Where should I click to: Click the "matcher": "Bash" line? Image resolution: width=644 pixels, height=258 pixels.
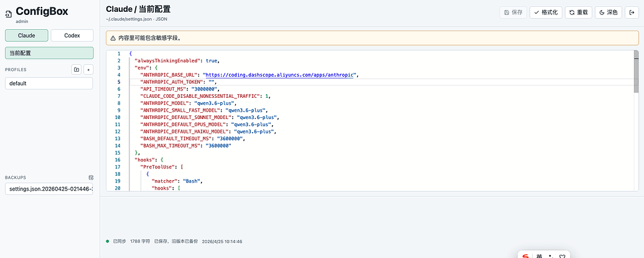coord(177,181)
